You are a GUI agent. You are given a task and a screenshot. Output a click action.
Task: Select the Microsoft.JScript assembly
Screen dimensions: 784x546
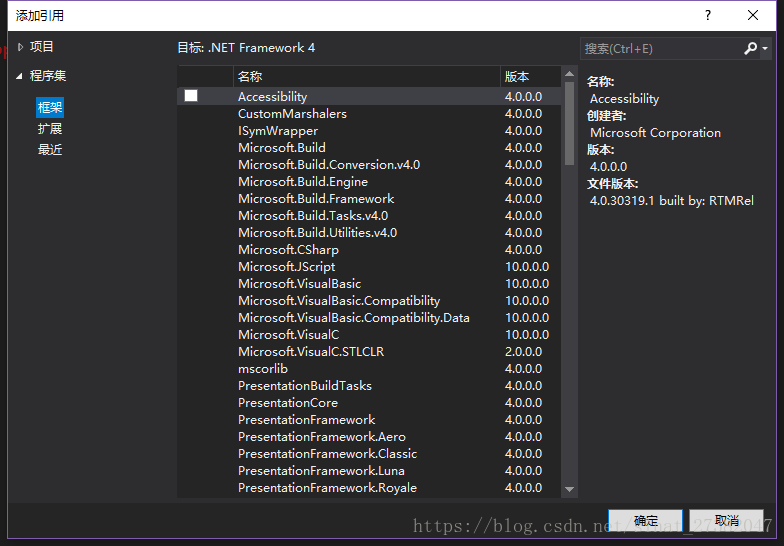pos(369,266)
